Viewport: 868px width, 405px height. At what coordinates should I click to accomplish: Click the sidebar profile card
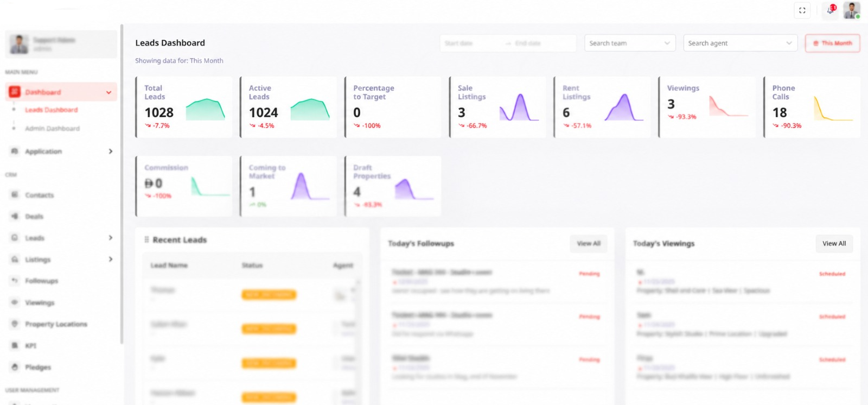[x=61, y=44]
